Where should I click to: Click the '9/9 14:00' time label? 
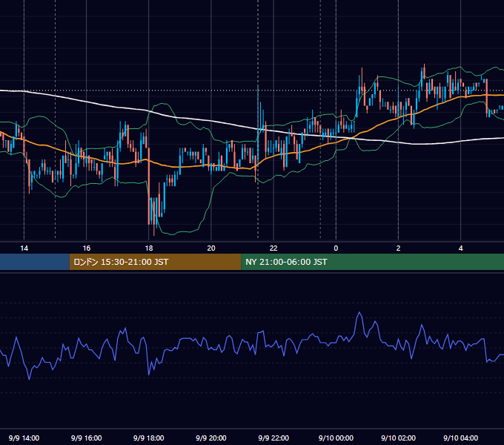click(24, 438)
